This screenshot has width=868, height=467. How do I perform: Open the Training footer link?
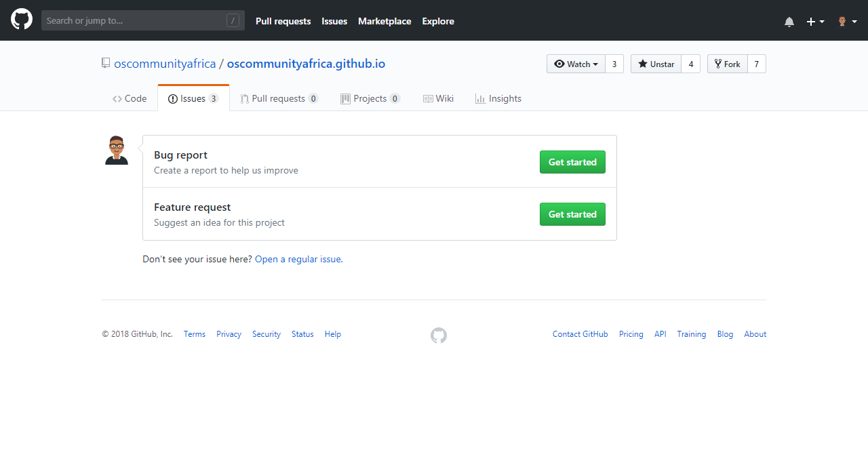692,334
